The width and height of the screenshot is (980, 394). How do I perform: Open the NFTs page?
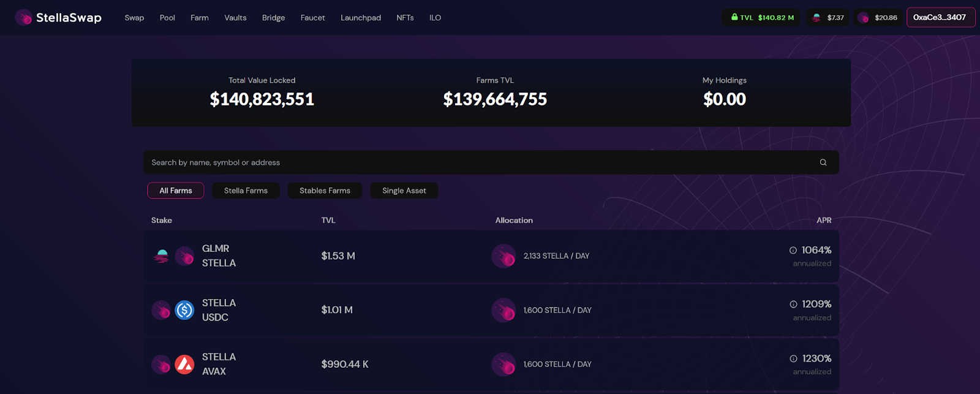(x=405, y=18)
